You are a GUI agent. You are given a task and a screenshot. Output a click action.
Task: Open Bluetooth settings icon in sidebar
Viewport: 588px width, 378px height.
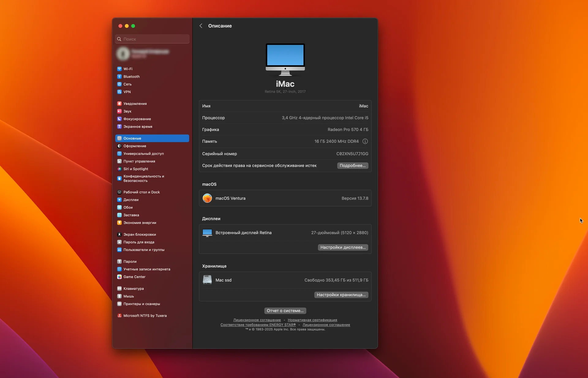[x=119, y=77]
